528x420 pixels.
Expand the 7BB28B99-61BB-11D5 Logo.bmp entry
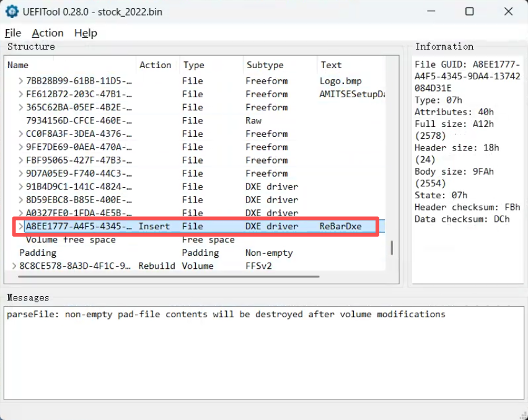(x=21, y=81)
